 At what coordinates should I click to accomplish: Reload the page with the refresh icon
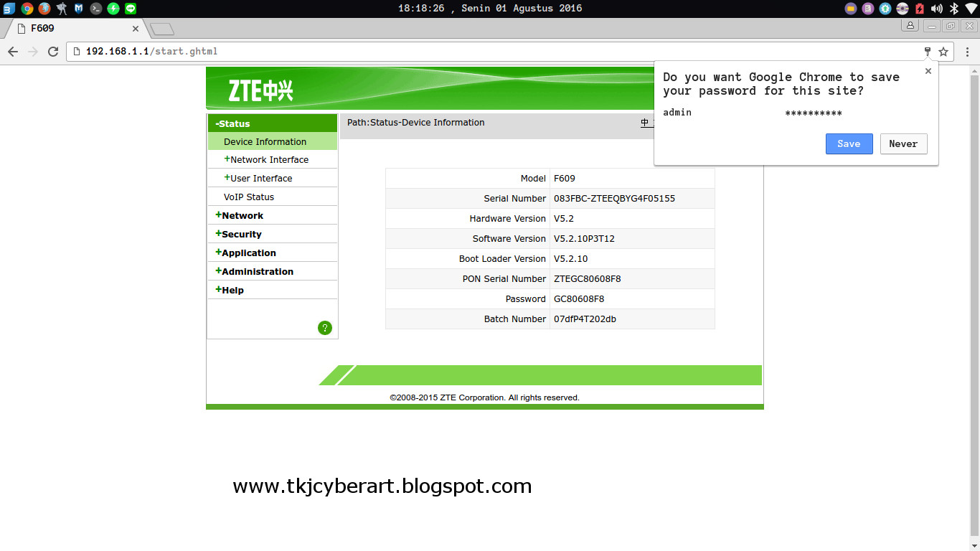click(53, 52)
